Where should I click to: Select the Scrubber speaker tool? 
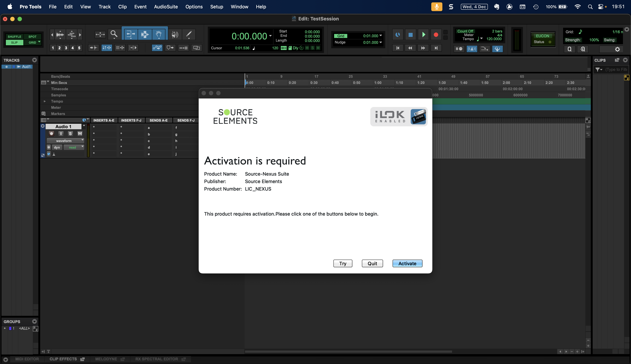click(x=175, y=34)
